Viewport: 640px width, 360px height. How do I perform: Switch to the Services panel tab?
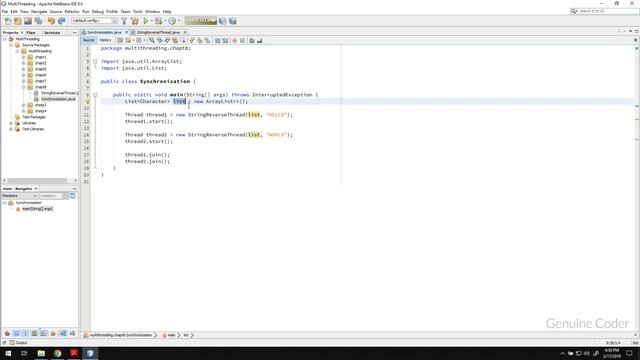point(52,32)
